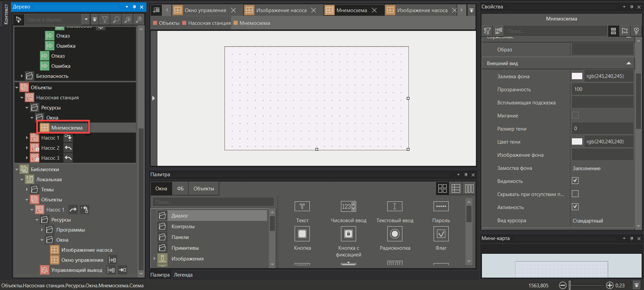Collapse the Внешний вид property section
Viewport: 644px width, 290px height.
(x=629, y=63)
